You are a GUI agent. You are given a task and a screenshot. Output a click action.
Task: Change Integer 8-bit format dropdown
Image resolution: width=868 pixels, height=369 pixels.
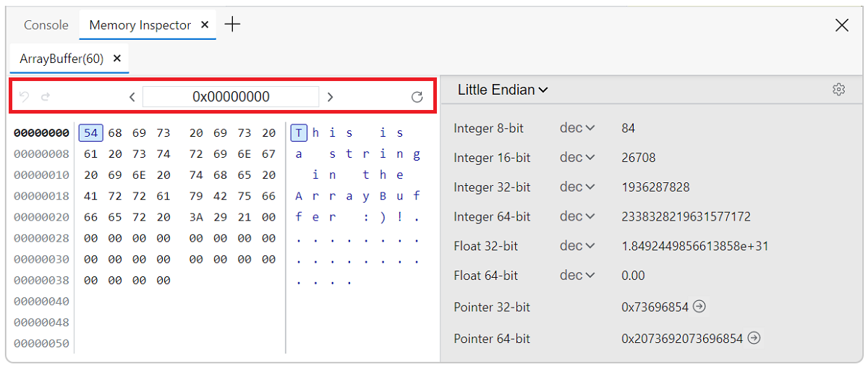click(577, 128)
